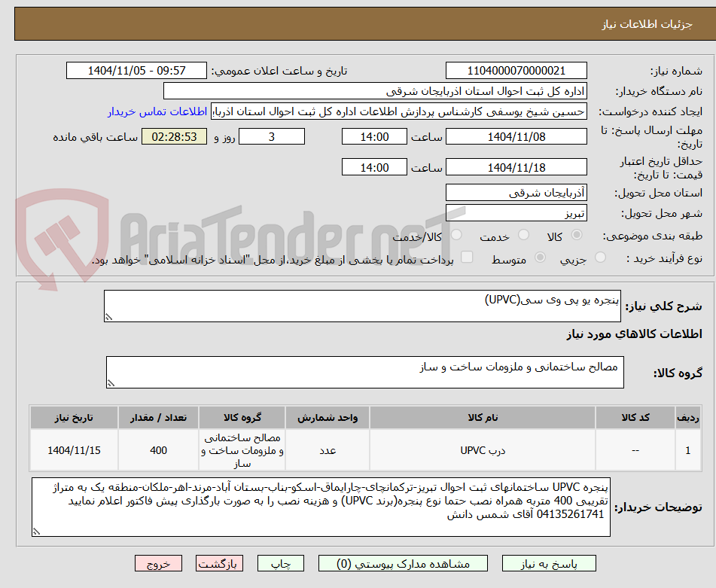
Task: Click the announcement date field 1404/11/05 - 09:57
Action: pyautogui.click(x=136, y=71)
